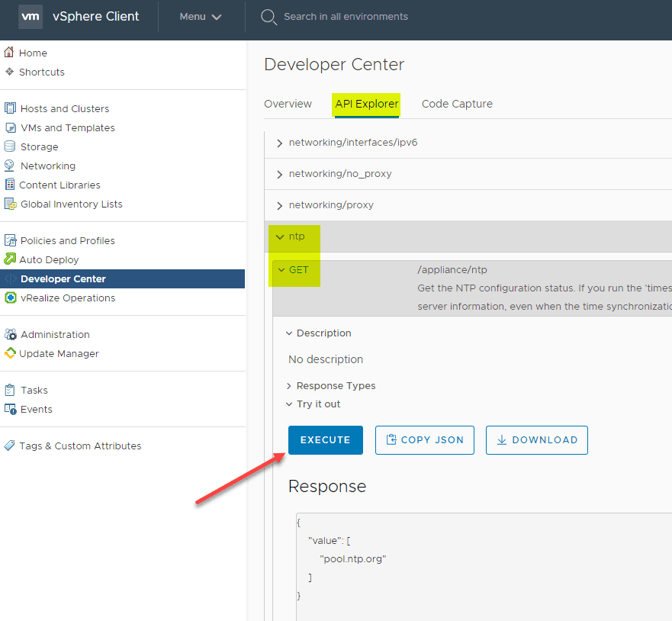Image resolution: width=672 pixels, height=621 pixels.
Task: Click the Networking sidebar icon
Action: point(50,166)
